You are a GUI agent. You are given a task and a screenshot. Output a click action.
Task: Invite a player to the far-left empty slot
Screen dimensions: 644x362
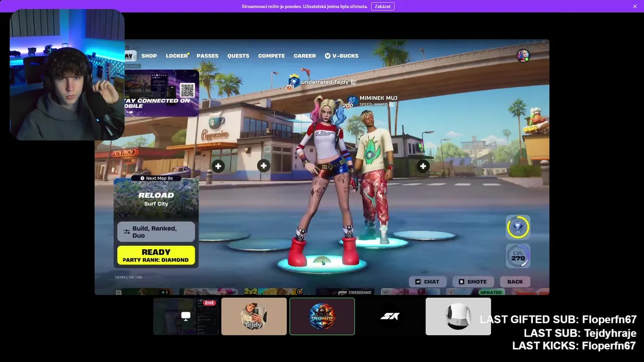click(x=218, y=166)
